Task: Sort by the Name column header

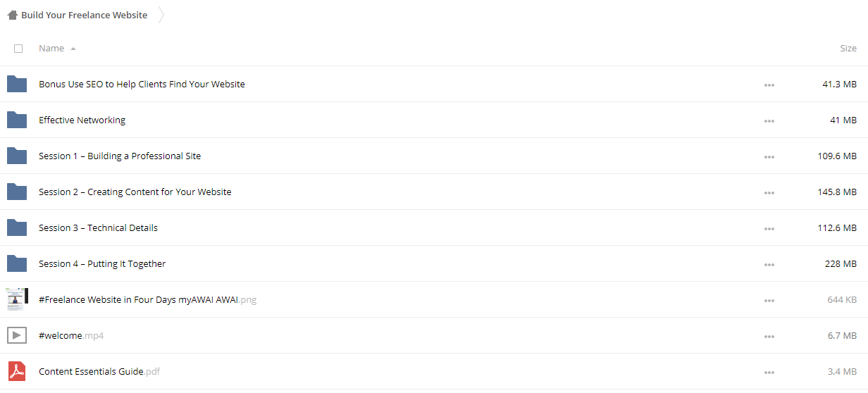Action: coord(51,48)
